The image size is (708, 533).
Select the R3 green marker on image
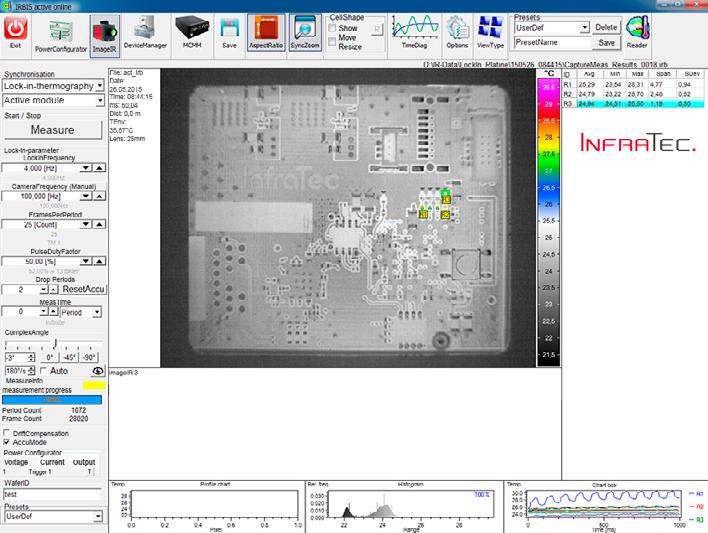click(x=446, y=197)
